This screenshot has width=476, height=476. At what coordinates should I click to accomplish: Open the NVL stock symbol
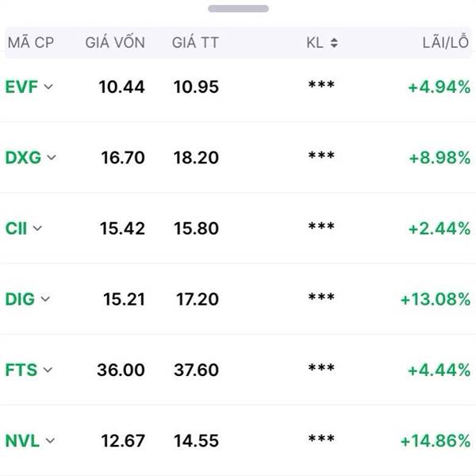click(22, 440)
